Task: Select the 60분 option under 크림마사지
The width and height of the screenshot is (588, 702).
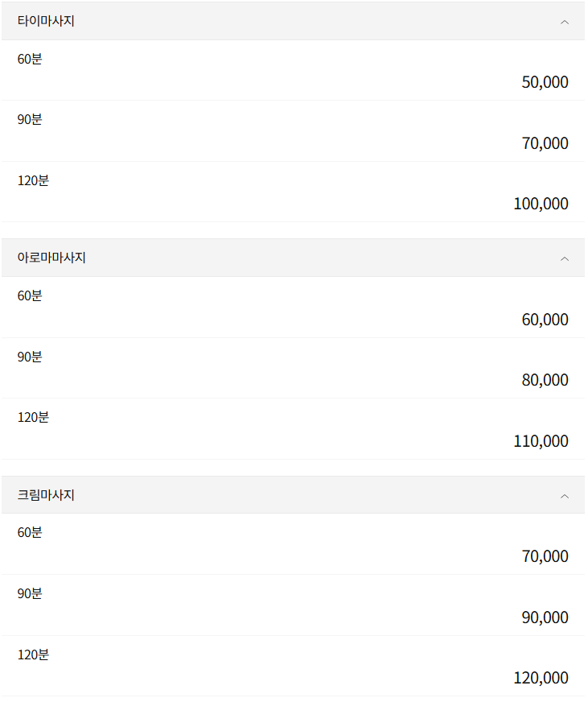Action: pos(30,532)
